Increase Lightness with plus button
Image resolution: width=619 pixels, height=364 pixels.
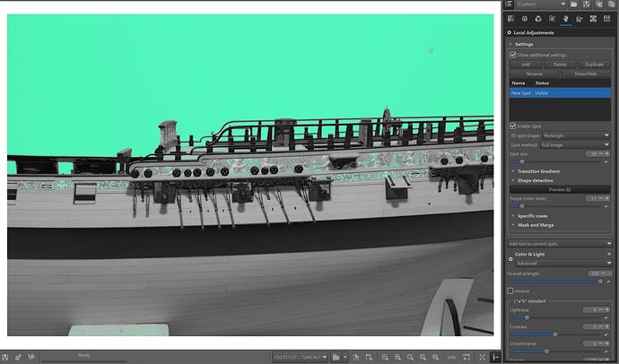point(607,310)
